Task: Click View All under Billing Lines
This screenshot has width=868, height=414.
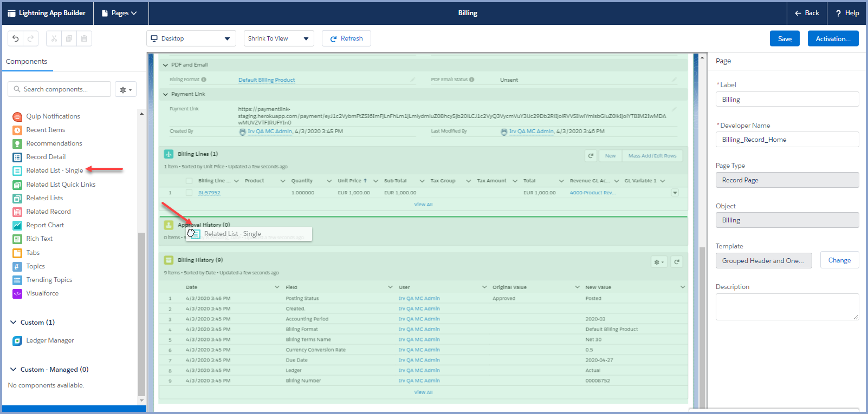Action: (423, 205)
